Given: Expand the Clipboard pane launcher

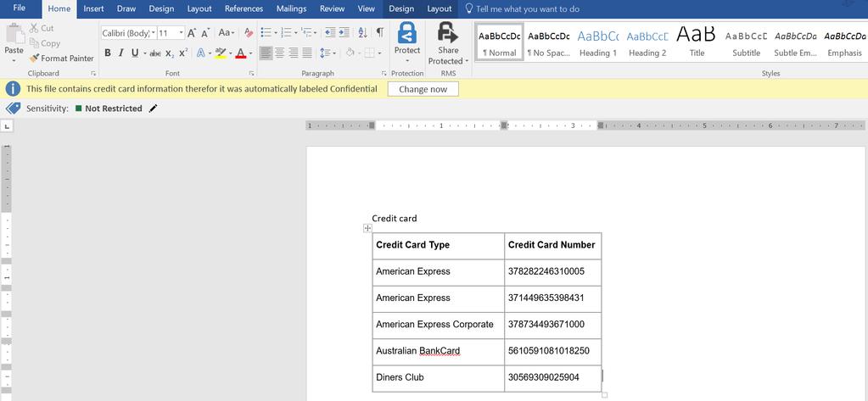Looking at the screenshot, I should click(93, 74).
